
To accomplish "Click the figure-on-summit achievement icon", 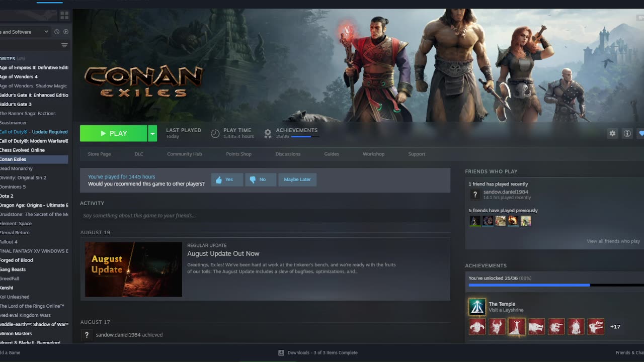I will [x=517, y=327].
